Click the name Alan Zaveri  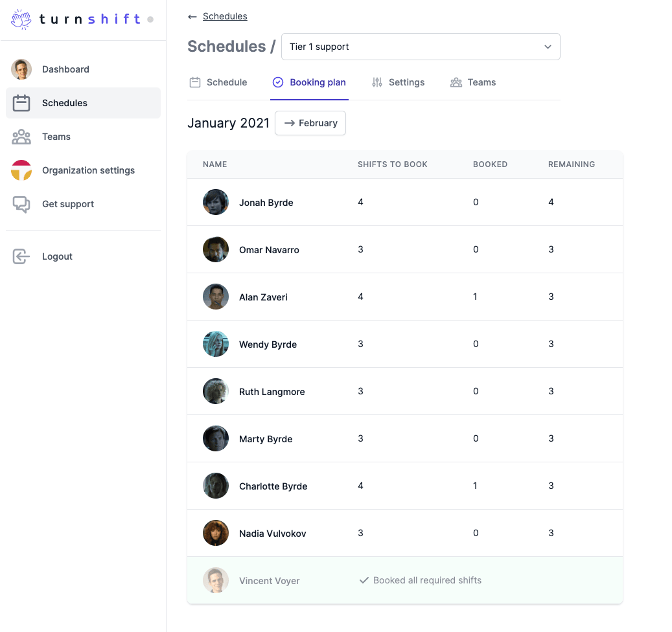[263, 297]
